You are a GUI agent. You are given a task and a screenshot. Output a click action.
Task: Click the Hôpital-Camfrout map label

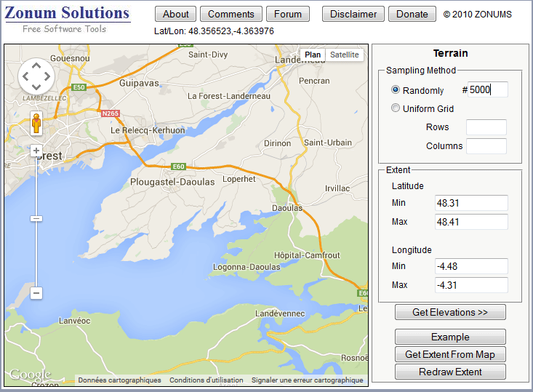pos(307,255)
